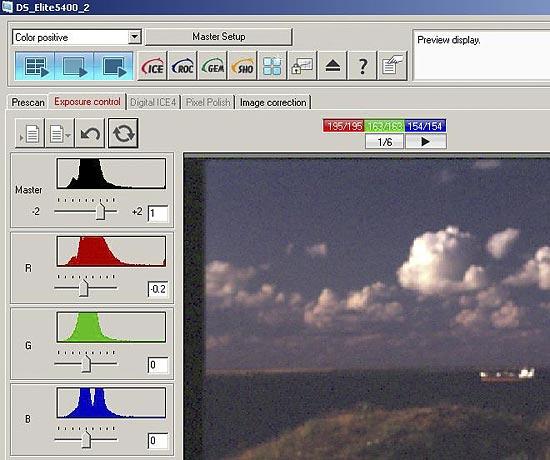Click the Pixel Polish grid icon

[x=272, y=66]
